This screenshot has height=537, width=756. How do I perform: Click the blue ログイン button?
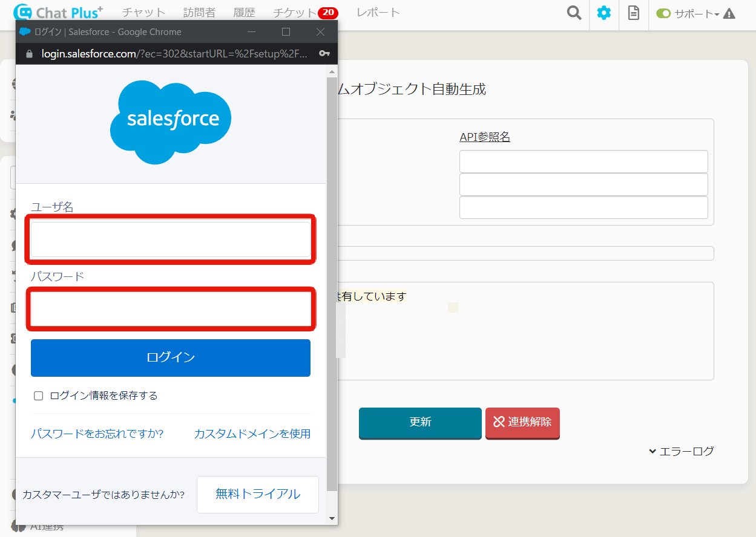tap(171, 357)
